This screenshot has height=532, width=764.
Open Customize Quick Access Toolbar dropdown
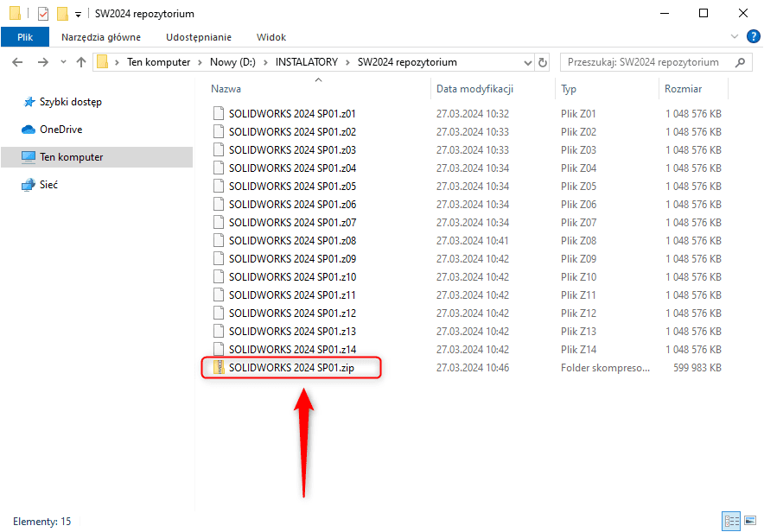coord(78,15)
